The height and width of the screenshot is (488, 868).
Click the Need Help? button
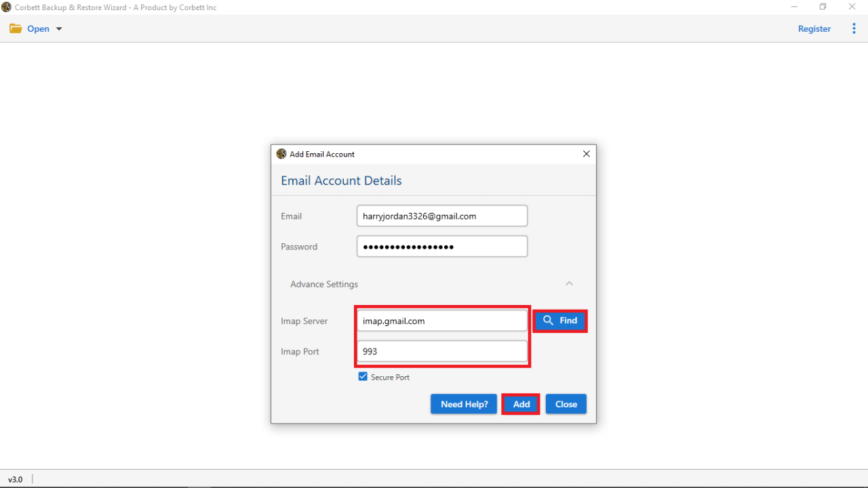pos(464,404)
